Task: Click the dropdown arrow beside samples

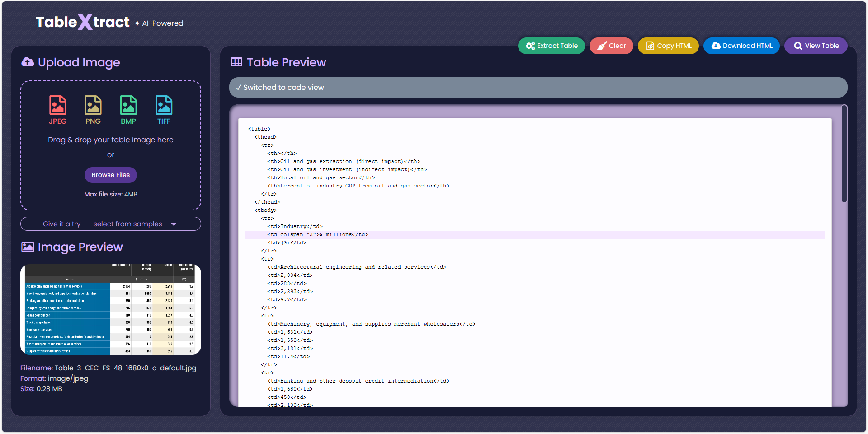Action: 174,224
